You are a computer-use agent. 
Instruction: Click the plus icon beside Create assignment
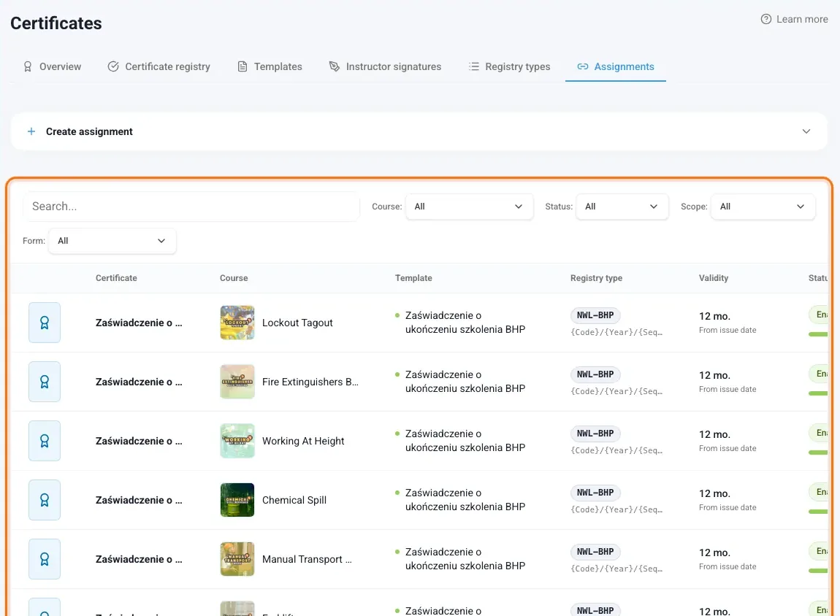coord(31,131)
